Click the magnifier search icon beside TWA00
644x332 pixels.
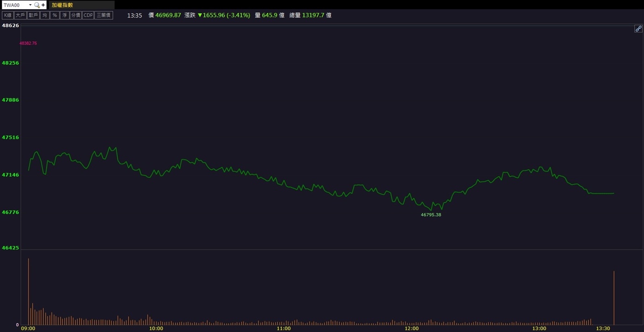point(37,5)
